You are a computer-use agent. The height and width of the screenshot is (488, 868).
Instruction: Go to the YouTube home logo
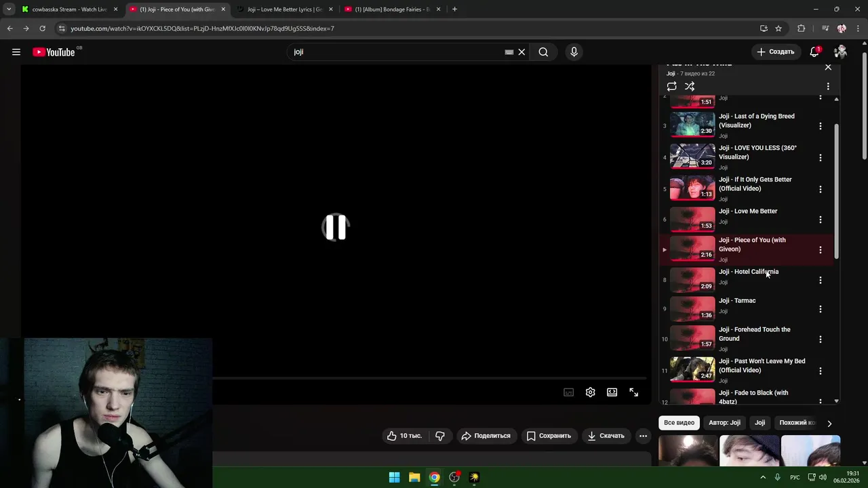pos(54,52)
